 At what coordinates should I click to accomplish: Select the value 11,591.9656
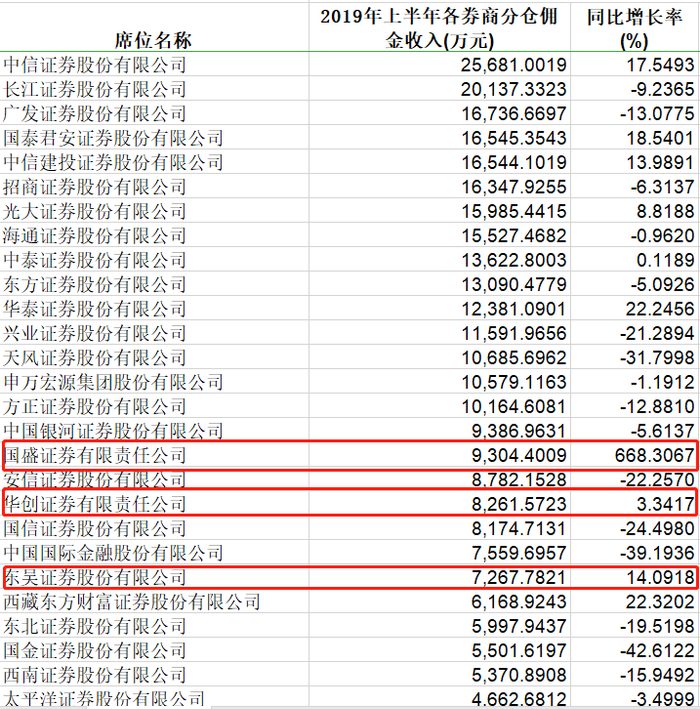513,334
